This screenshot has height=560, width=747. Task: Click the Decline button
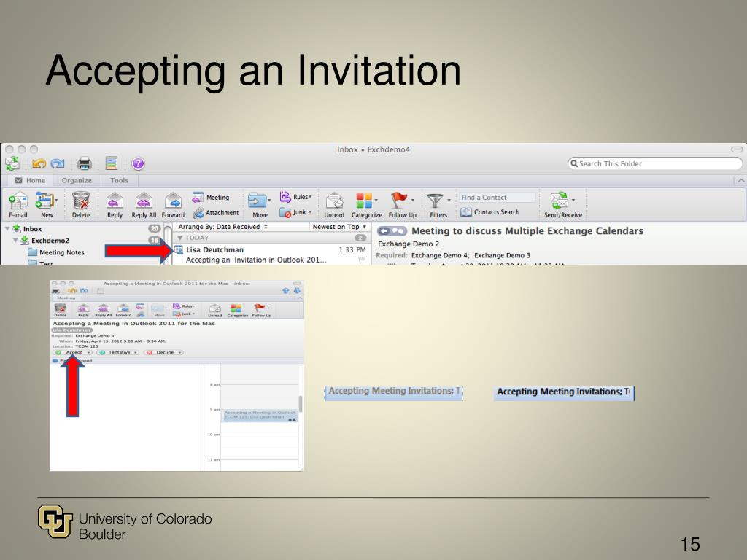click(x=163, y=352)
